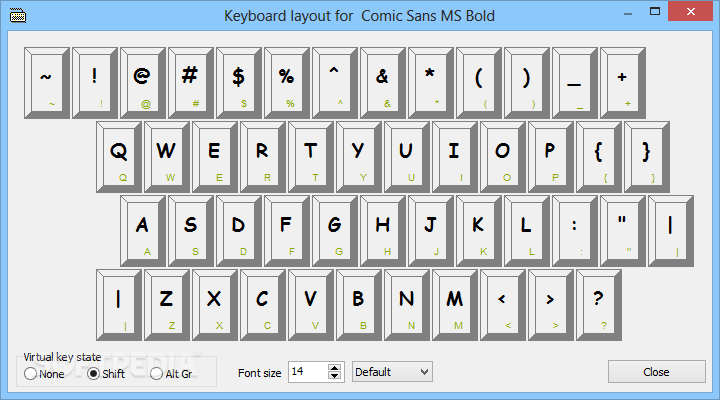This screenshot has width=720, height=400.
Task: Click the left parenthesis ( key
Action: 479,83
